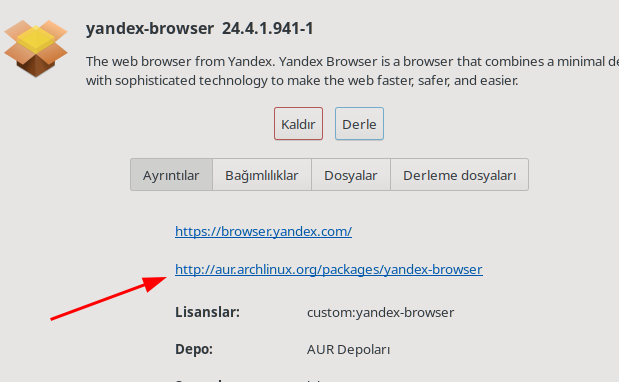Click the yandex-browser 24.4.1.941-1 title
Image resolution: width=619 pixels, height=382 pixels.
(200, 28)
